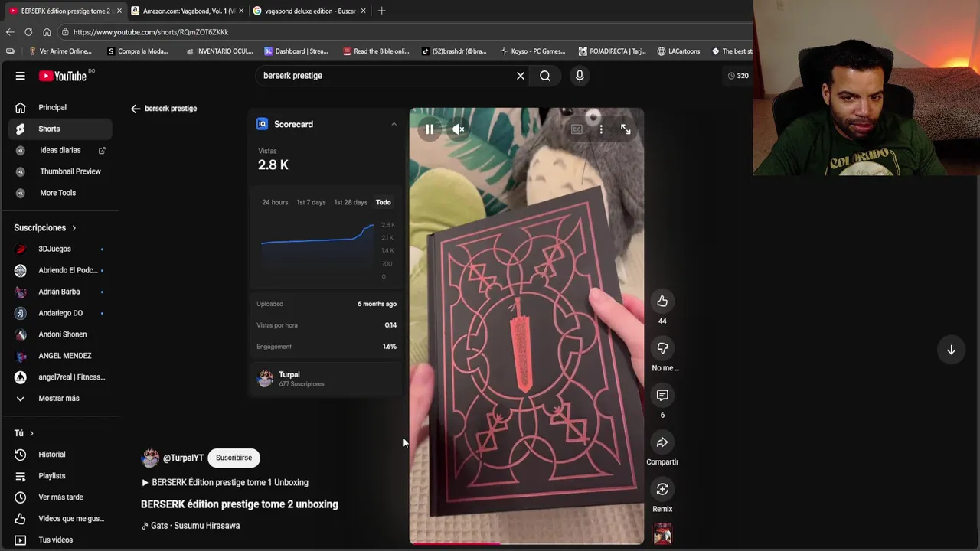Open the sound thumbnail below Remix
The image size is (980, 551).
pyautogui.click(x=662, y=533)
